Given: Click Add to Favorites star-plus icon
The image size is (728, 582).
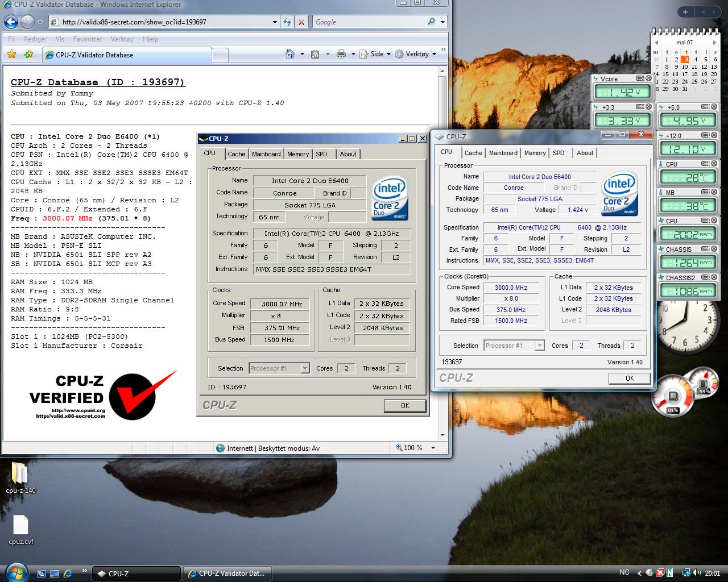Looking at the screenshot, I should (28, 55).
